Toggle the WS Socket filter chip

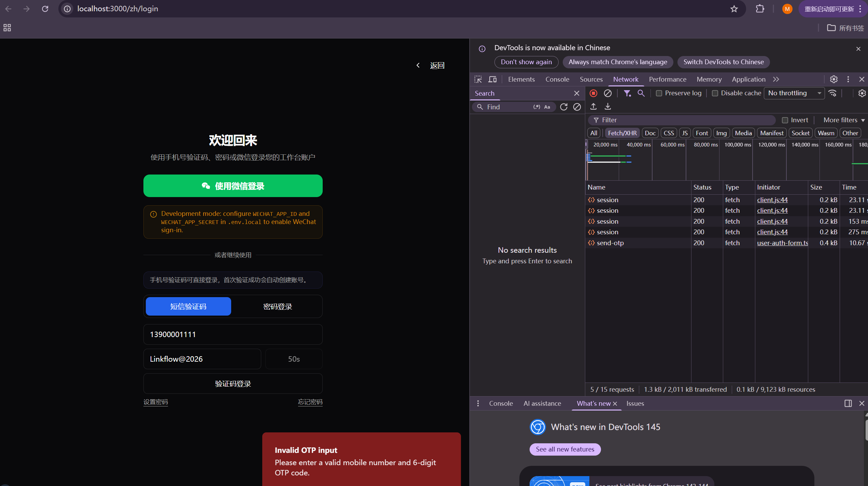point(800,133)
